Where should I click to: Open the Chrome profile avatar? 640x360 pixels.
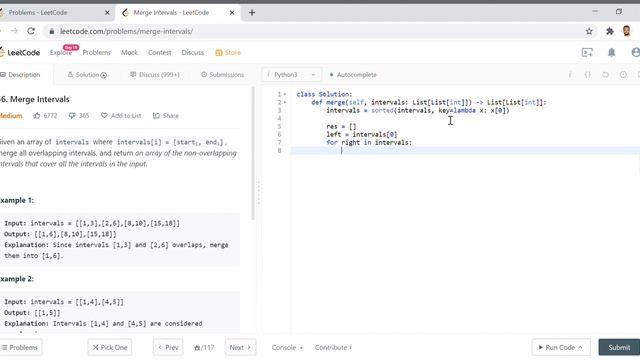point(627,31)
